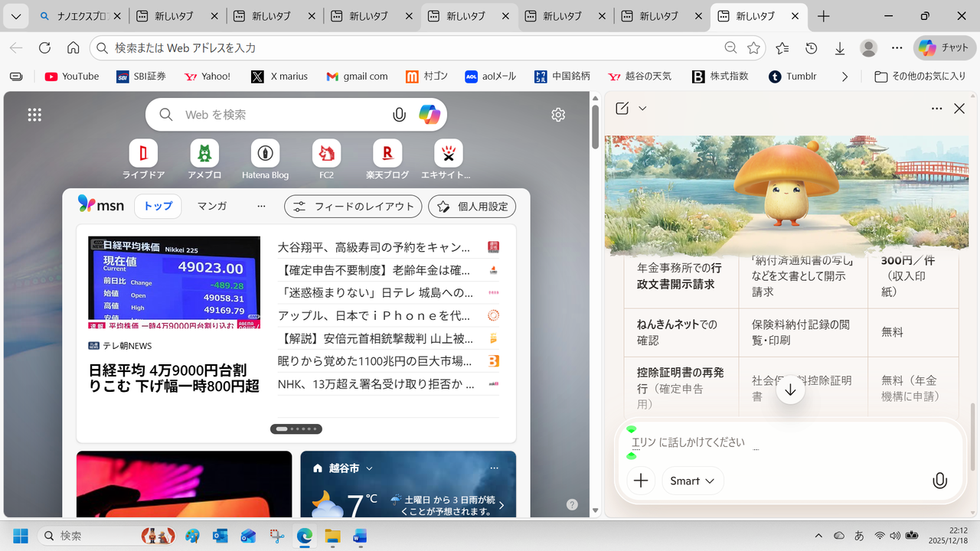
Task: Open the 株式指数 bookmark
Action: [x=720, y=77]
